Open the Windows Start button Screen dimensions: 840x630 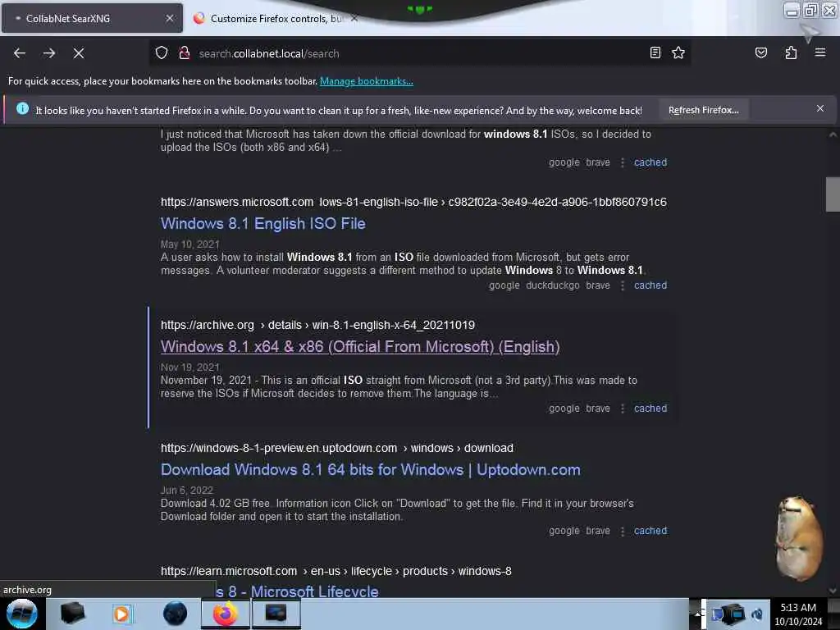point(21,614)
